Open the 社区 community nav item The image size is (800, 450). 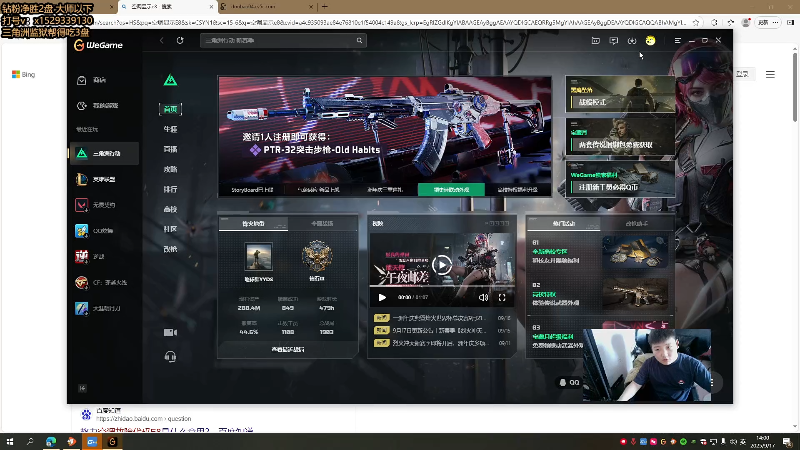(170, 229)
